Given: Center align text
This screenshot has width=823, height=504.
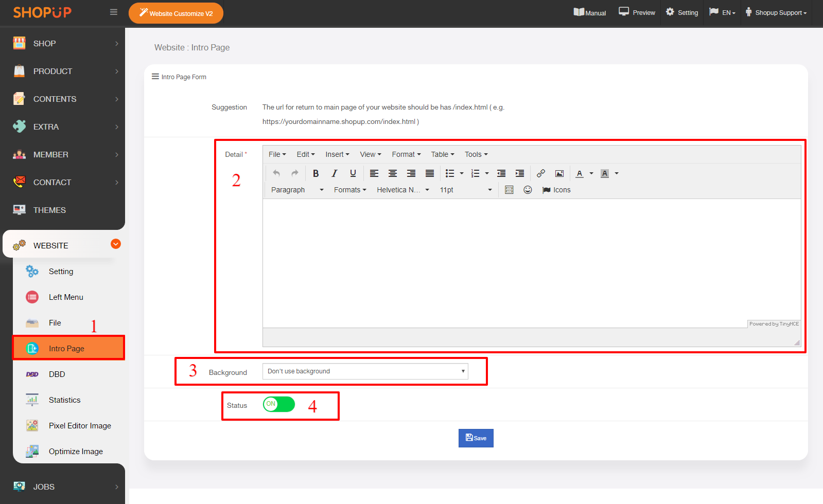Looking at the screenshot, I should pyautogui.click(x=393, y=173).
